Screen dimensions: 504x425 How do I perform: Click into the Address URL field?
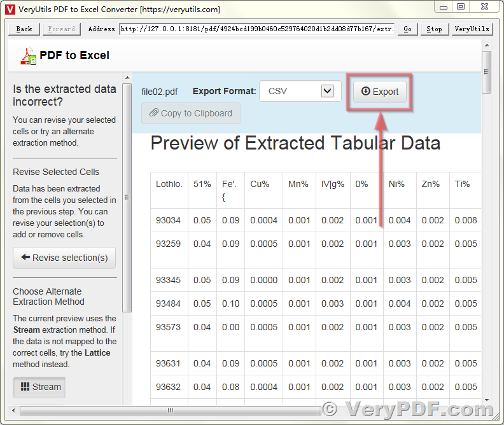[x=257, y=29]
